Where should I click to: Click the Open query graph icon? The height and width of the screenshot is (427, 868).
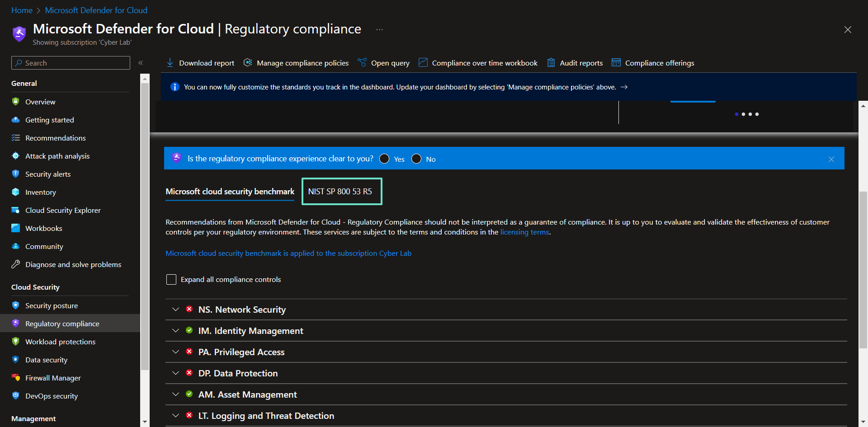click(362, 62)
